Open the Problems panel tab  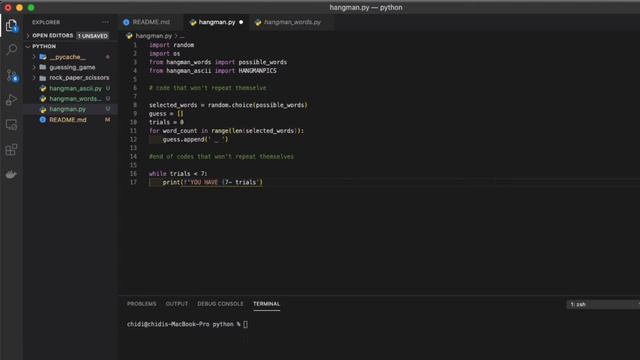point(142,304)
